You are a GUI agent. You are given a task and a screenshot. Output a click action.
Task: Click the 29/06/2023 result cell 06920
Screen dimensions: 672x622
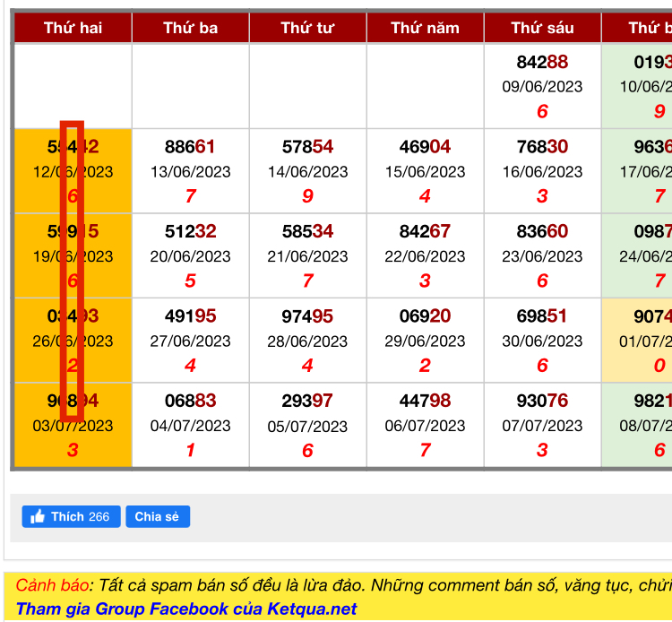tap(425, 341)
